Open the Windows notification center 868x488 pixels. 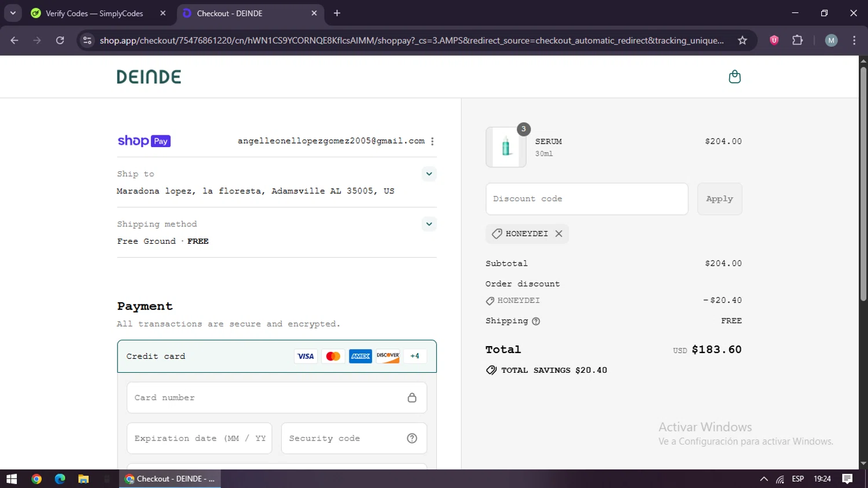pos(847,479)
